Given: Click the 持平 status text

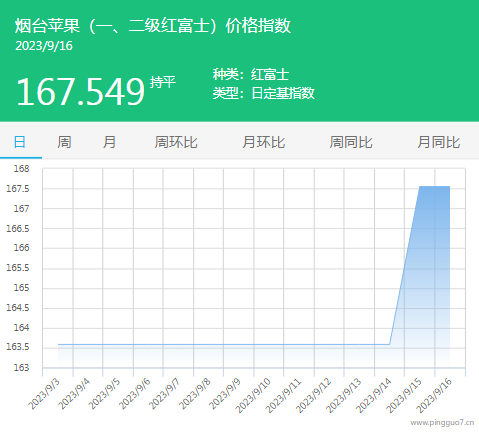Looking at the screenshot, I should click(162, 82).
